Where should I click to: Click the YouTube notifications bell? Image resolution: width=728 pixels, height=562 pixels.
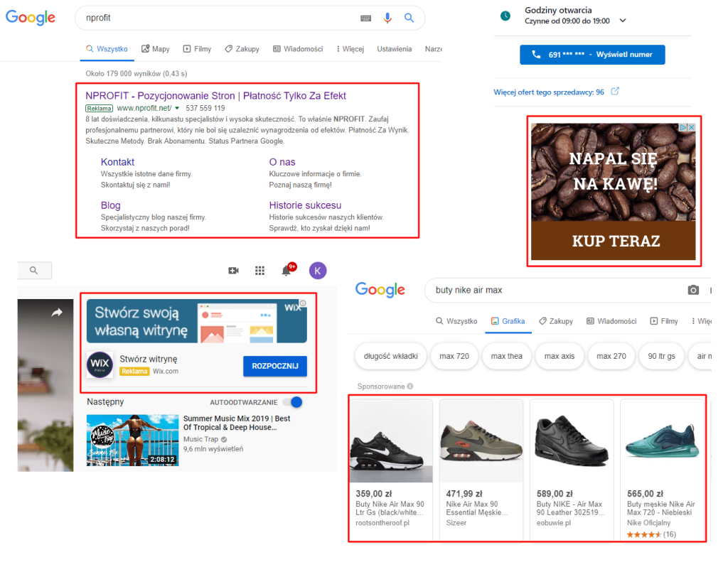287,271
